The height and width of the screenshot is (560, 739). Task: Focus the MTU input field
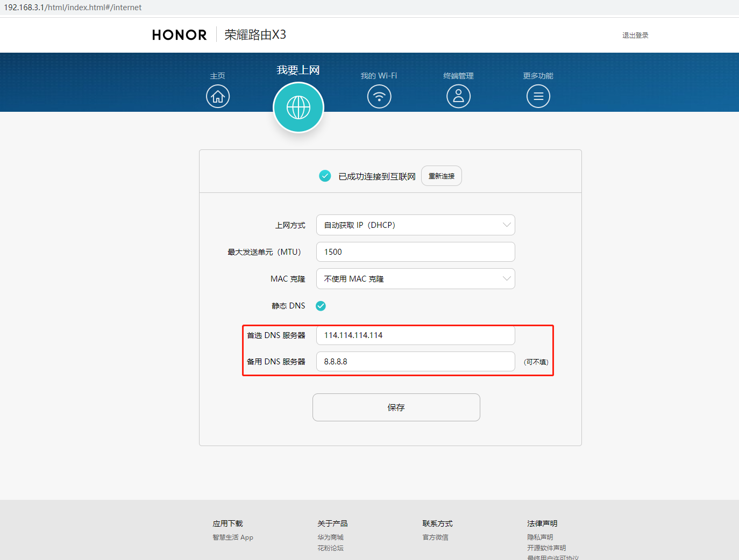pos(416,252)
